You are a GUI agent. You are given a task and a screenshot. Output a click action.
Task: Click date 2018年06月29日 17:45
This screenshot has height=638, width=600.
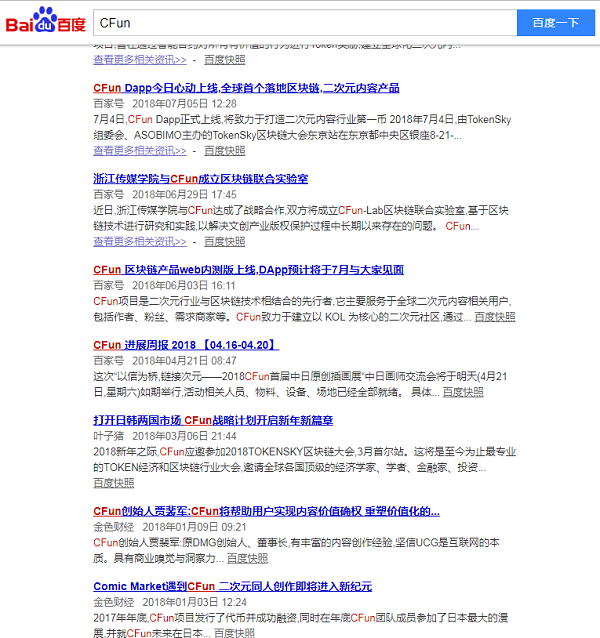(184, 194)
